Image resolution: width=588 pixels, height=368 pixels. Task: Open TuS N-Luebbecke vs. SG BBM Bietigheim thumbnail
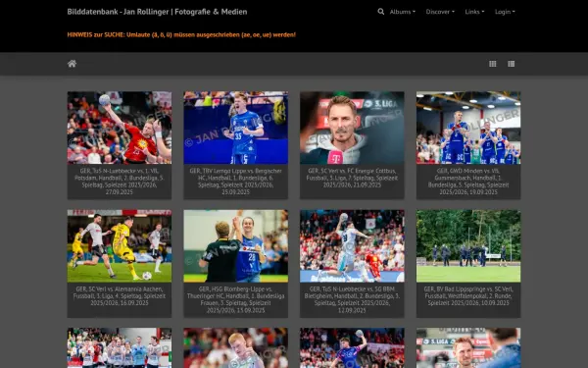click(x=352, y=246)
